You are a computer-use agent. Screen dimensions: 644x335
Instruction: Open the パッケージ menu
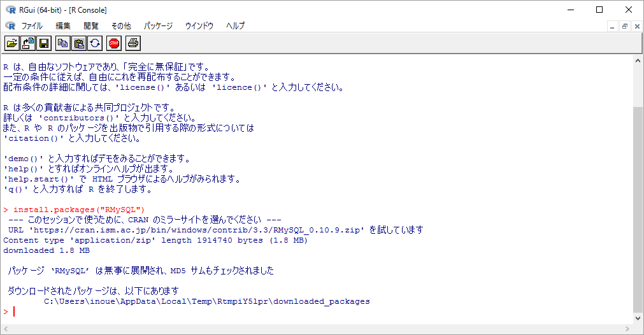tap(158, 26)
